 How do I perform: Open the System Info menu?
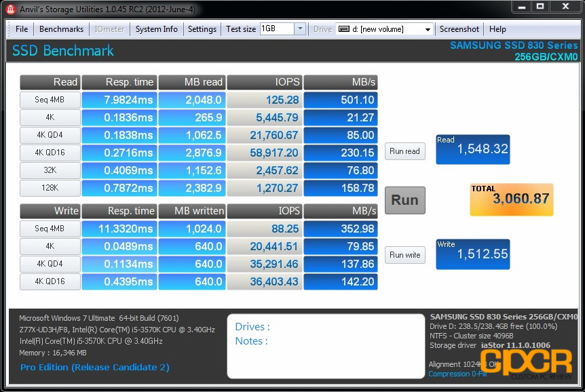(x=156, y=29)
